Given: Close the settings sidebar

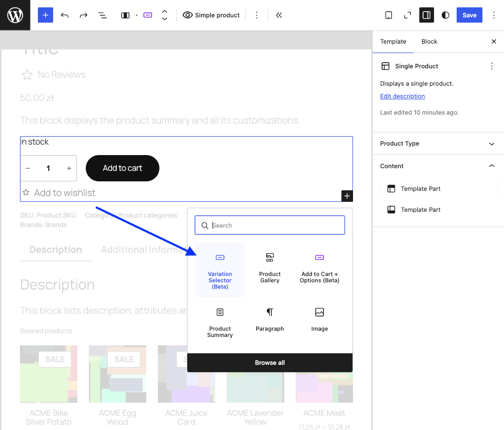Looking at the screenshot, I should [494, 42].
